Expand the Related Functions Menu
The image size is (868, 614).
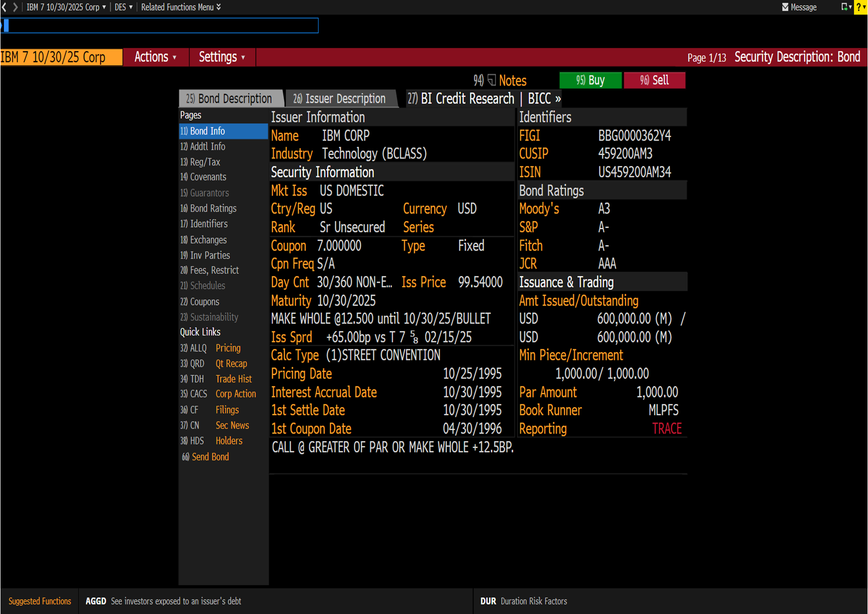point(181,7)
